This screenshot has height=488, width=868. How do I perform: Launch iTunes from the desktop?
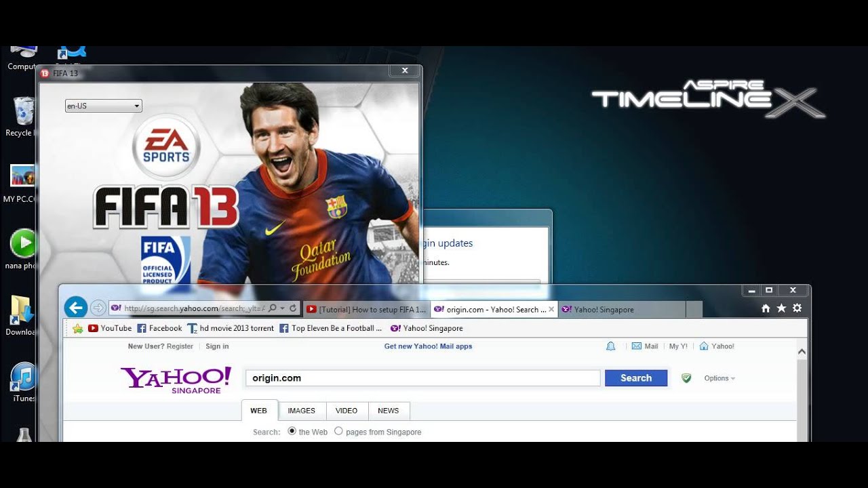[x=24, y=382]
